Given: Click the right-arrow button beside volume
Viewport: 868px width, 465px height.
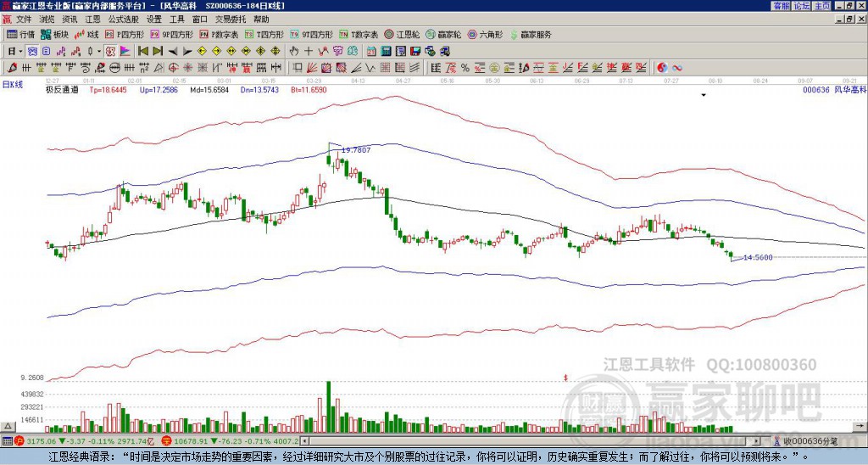Looking at the screenshot, I should coord(860,426).
